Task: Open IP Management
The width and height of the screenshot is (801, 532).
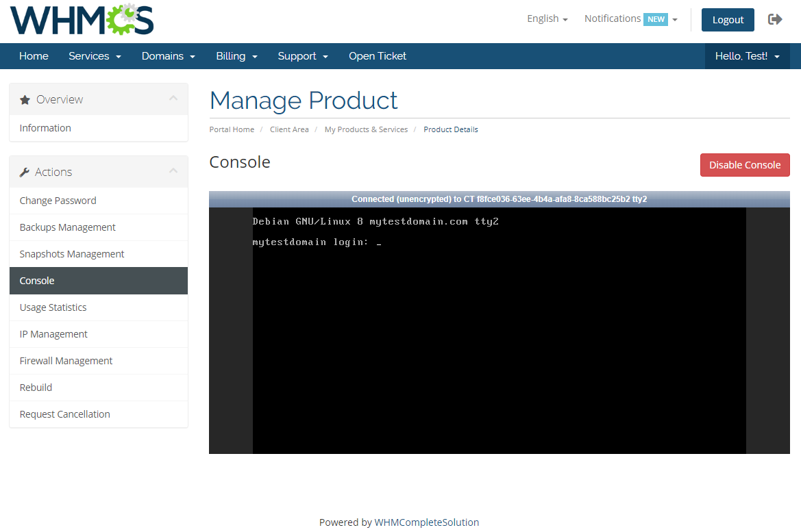Action: [99, 334]
